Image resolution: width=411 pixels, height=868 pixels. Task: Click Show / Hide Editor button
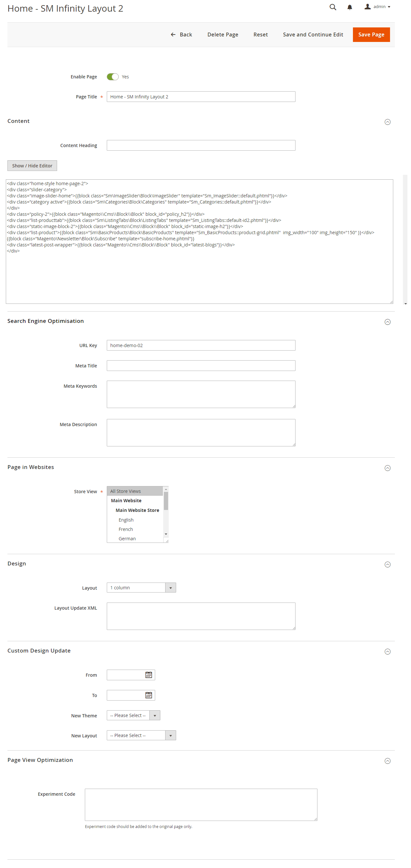click(x=32, y=165)
